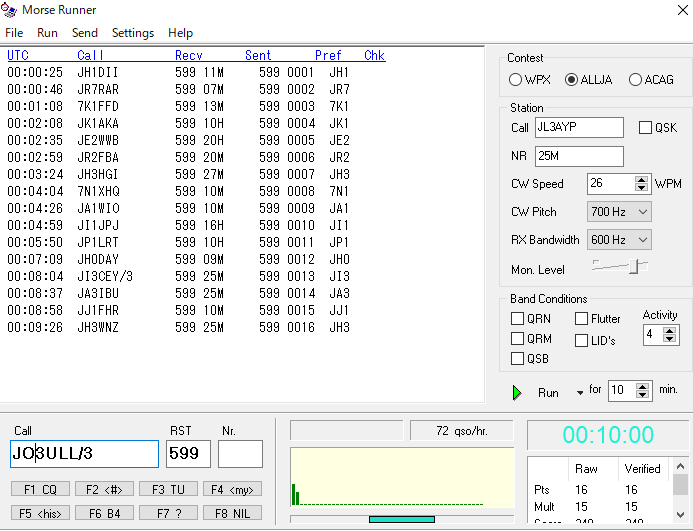Screen dimensions: 693x531
Task: Click the F8 NIL button
Action: (x=232, y=513)
